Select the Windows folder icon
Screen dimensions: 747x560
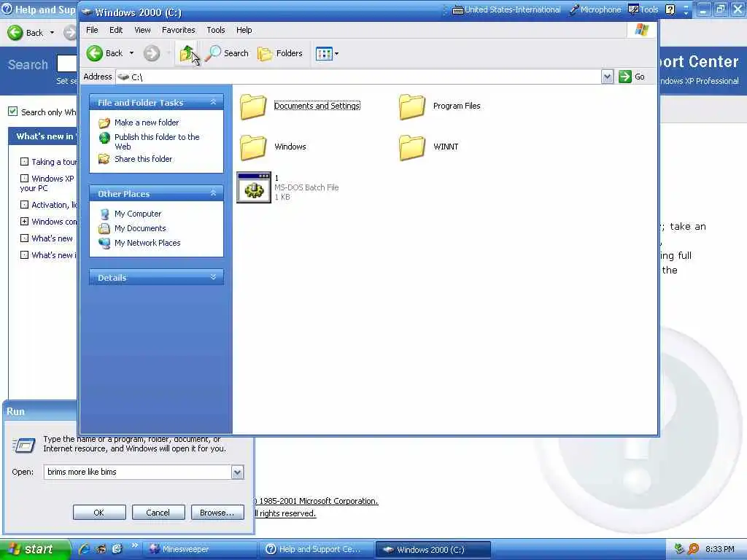(x=253, y=147)
